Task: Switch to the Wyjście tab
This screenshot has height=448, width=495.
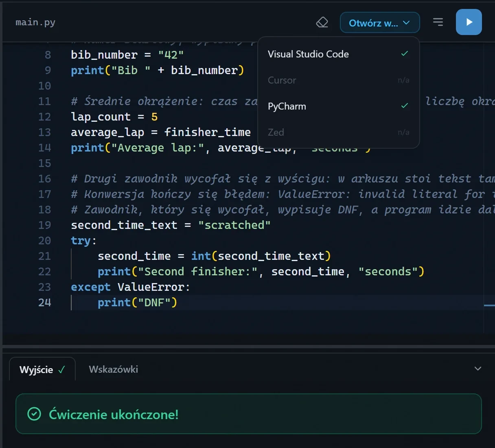Action: tap(42, 369)
